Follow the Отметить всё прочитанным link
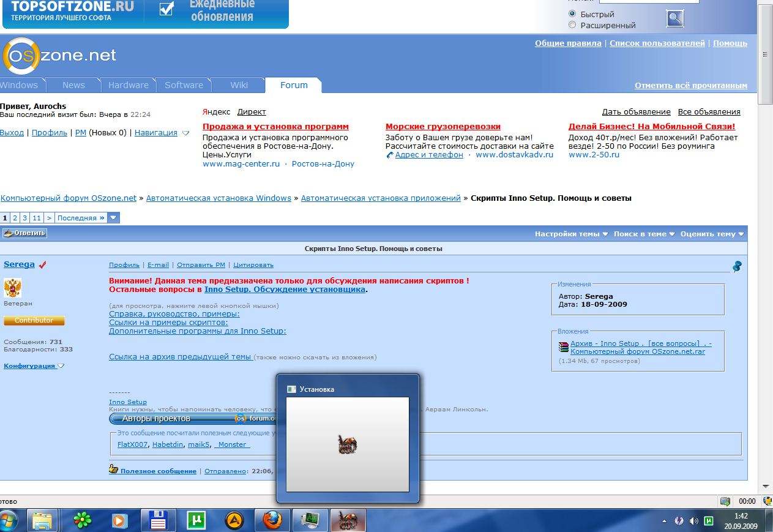Screen dimensions: 773x532 [690, 86]
